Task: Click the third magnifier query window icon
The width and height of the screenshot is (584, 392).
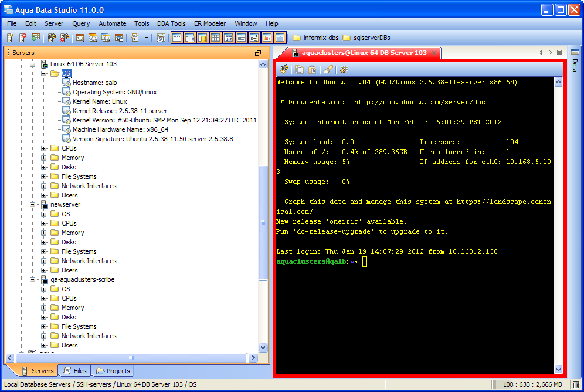Action: coord(106,38)
